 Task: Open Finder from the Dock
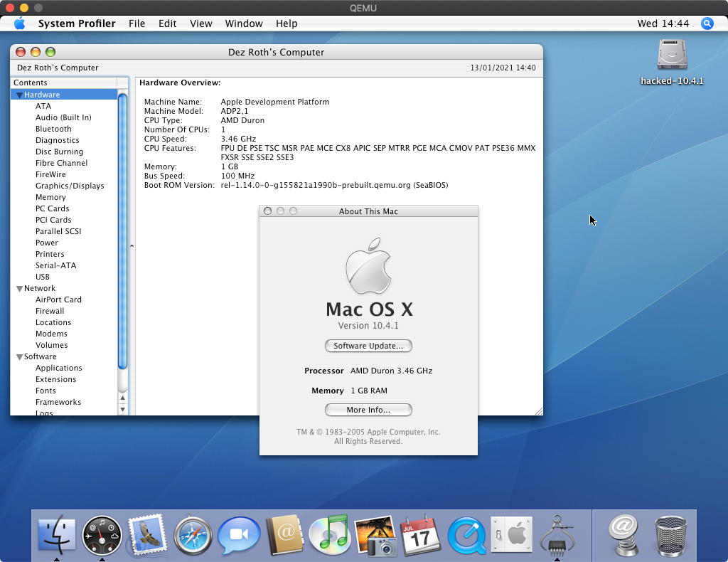click(56, 536)
